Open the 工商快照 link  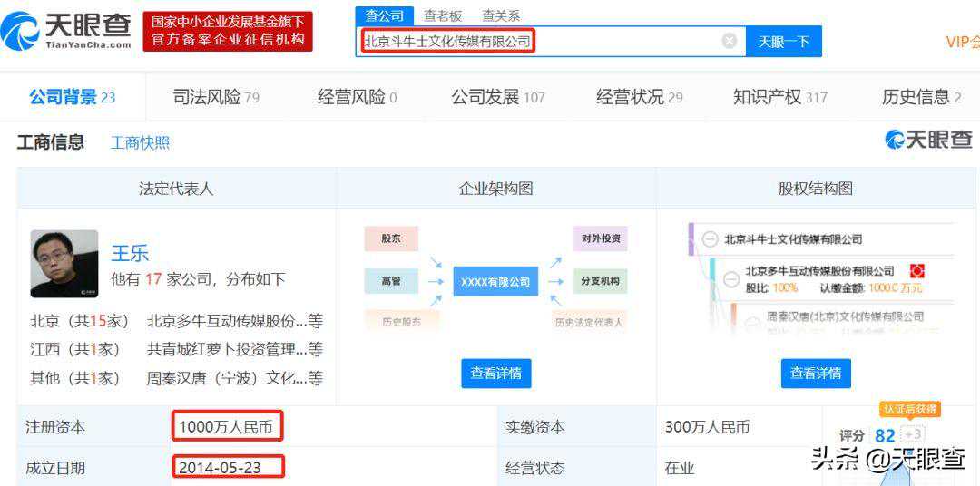140,142
